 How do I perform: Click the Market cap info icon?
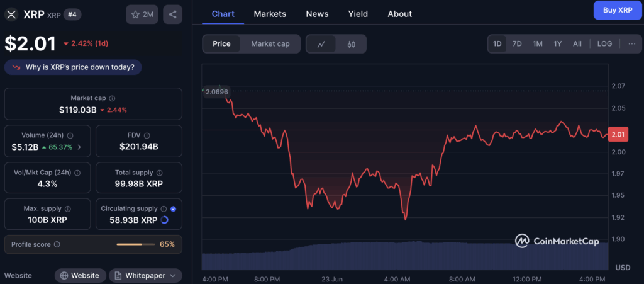(113, 98)
